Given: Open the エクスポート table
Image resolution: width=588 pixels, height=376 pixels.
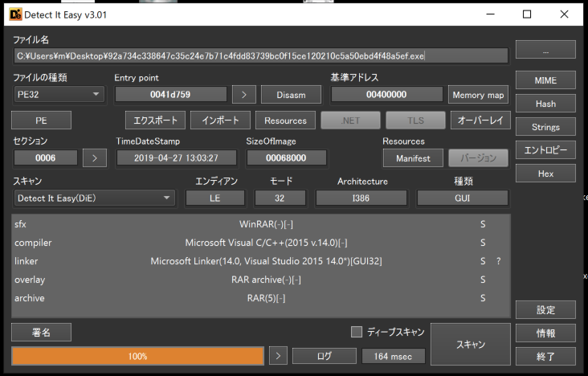Looking at the screenshot, I should pyautogui.click(x=155, y=121).
